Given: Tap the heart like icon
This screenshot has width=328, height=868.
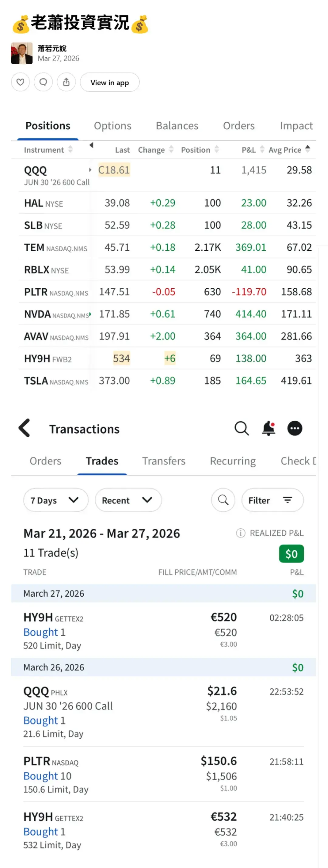Looking at the screenshot, I should 20,82.
